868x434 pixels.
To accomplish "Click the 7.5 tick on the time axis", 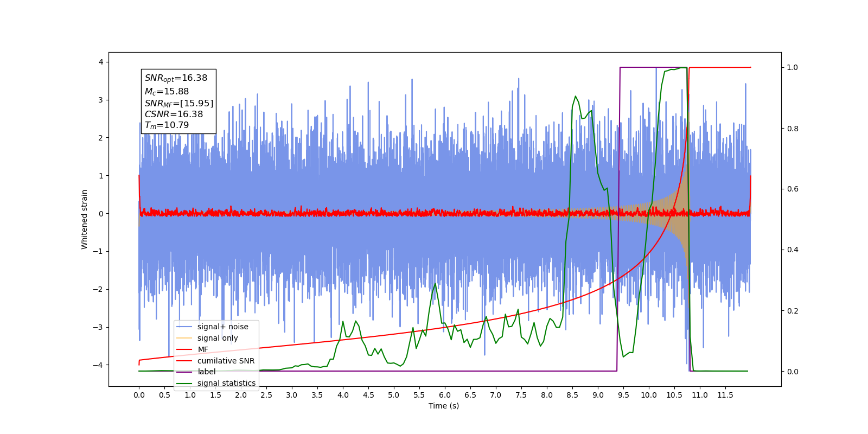I will [521, 395].
